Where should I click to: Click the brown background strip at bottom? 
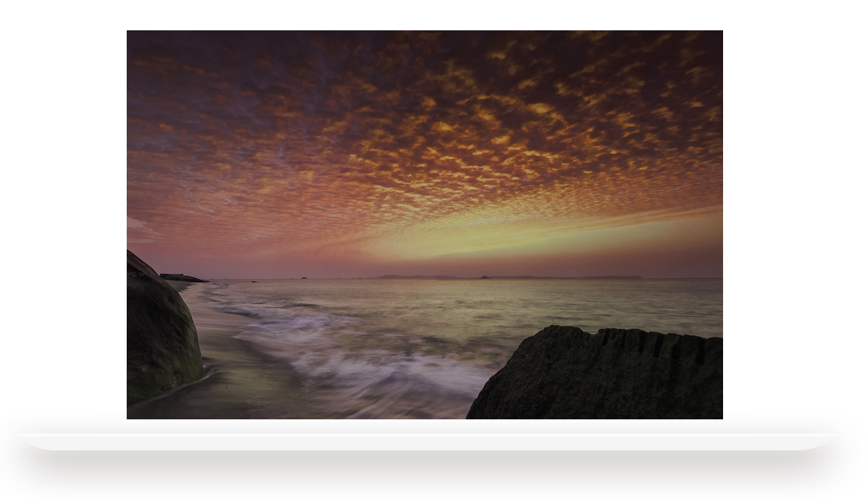click(x=425, y=478)
